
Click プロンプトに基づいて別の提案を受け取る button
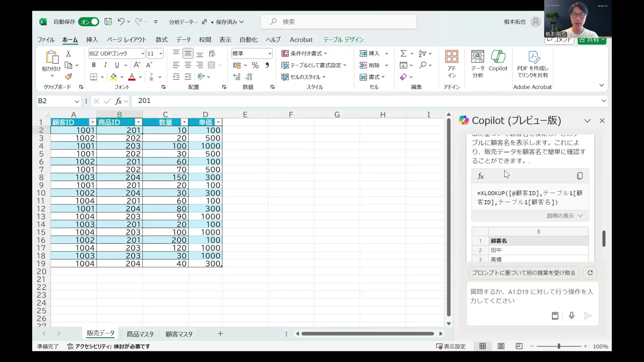coord(523,273)
